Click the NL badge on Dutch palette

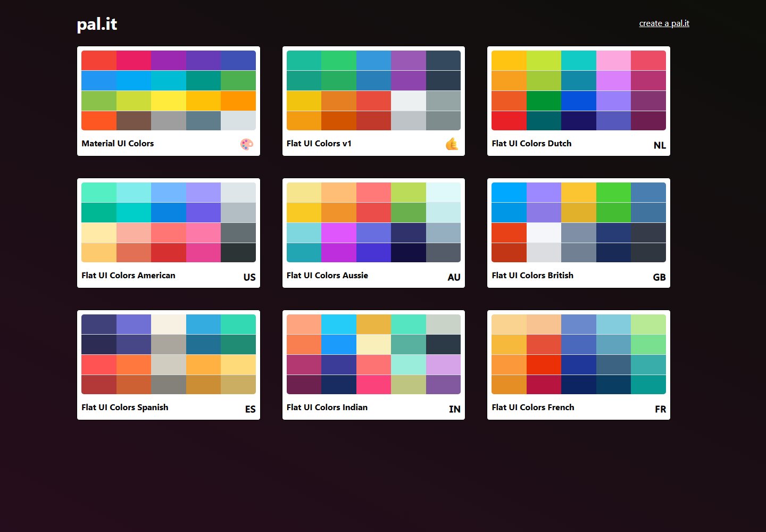[x=660, y=145]
